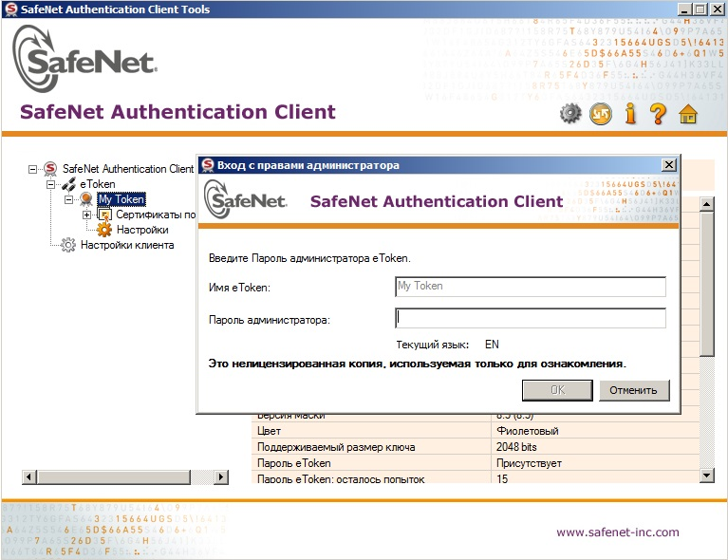The height and width of the screenshot is (560, 728).
Task: Maximize the SafeNet Authentication Client Tools window
Action: point(700,9)
